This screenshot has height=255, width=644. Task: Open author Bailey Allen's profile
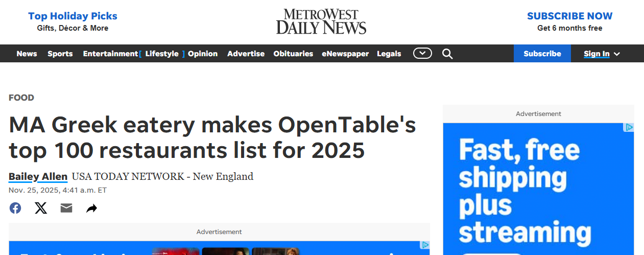(38, 176)
